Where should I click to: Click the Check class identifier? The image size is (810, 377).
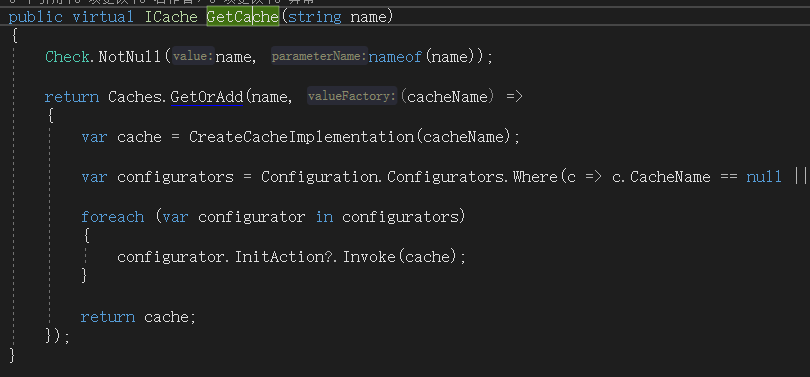[x=67, y=57]
